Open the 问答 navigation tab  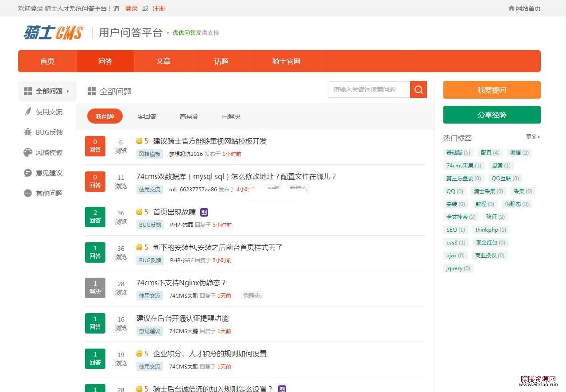[105, 61]
